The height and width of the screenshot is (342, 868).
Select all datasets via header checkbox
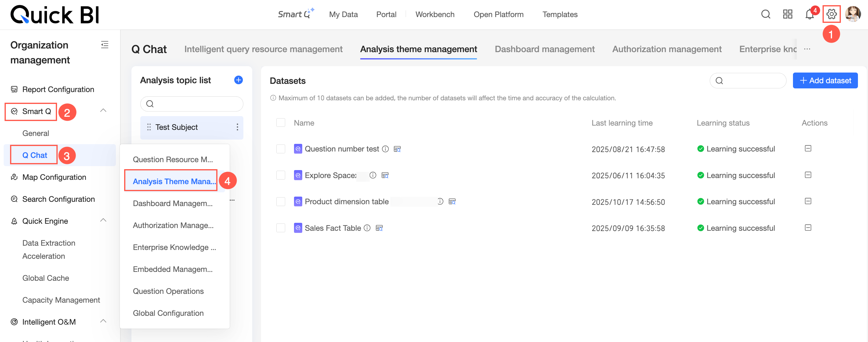[280, 123]
